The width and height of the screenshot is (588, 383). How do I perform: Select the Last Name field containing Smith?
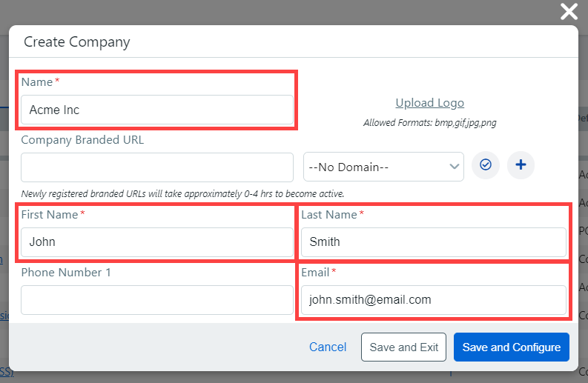click(433, 242)
